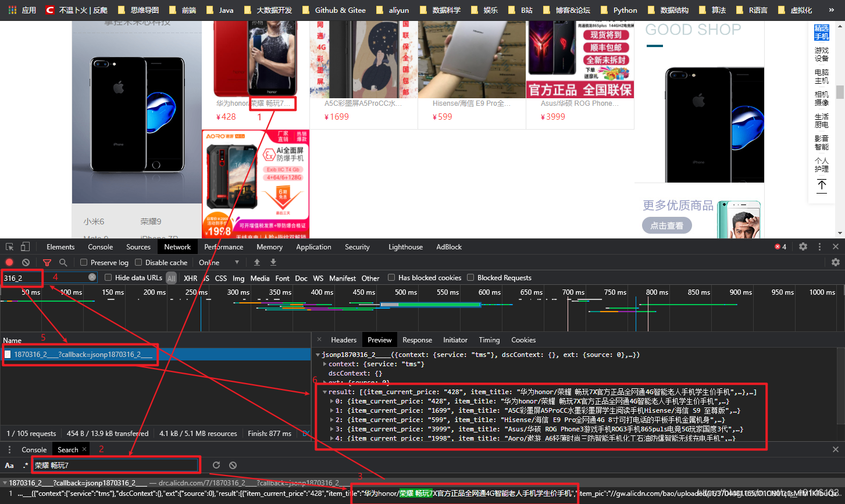Activate the inspect element picker in DevTools
This screenshot has height=504, width=845.
click(x=10, y=246)
